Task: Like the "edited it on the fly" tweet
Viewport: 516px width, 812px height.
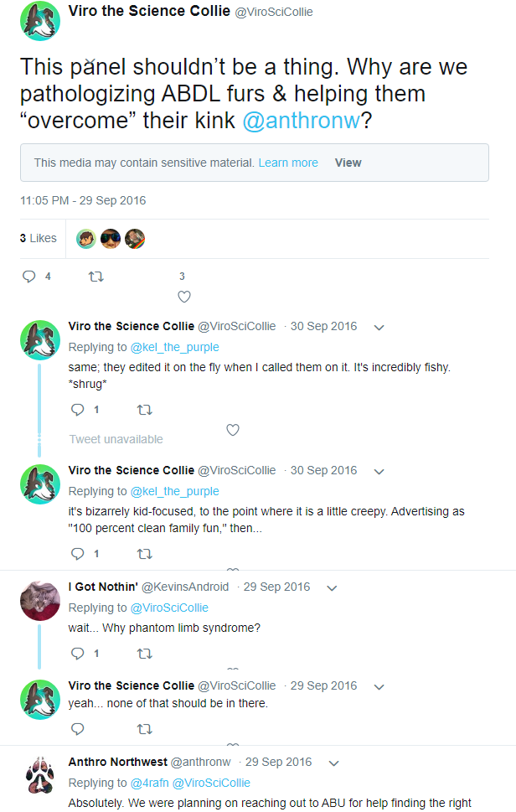Action: click(x=233, y=430)
